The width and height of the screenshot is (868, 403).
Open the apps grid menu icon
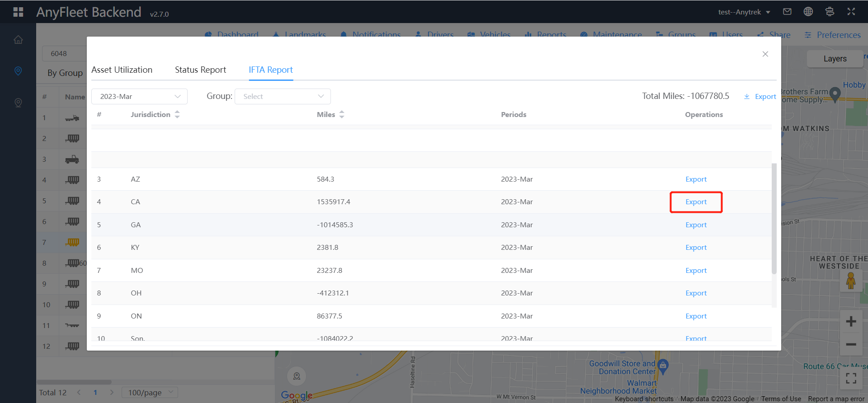18,12
